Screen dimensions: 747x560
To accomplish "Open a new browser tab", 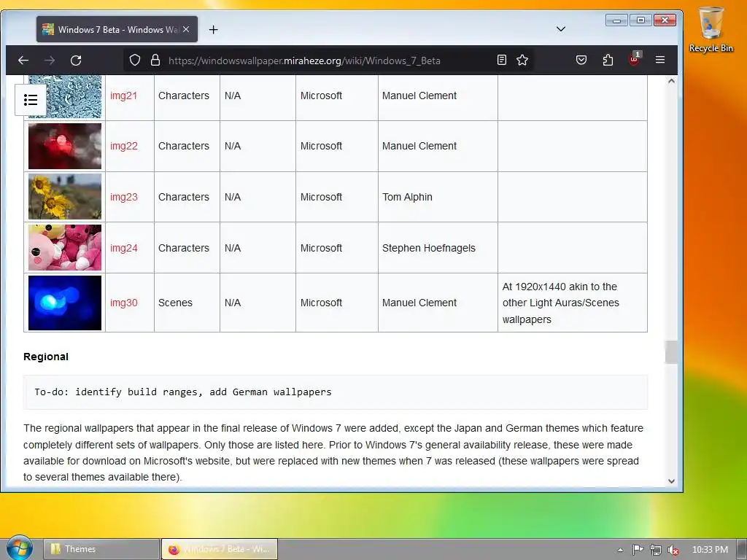I will pos(214,29).
